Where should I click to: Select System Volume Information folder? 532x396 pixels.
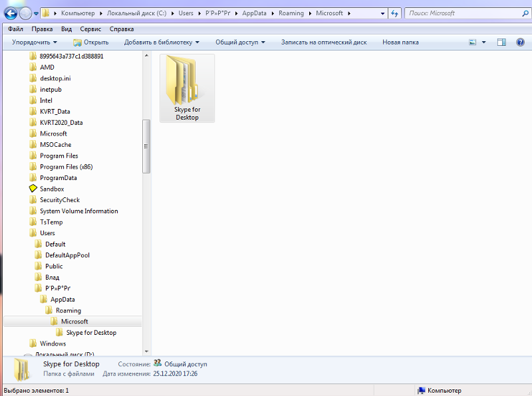point(78,211)
